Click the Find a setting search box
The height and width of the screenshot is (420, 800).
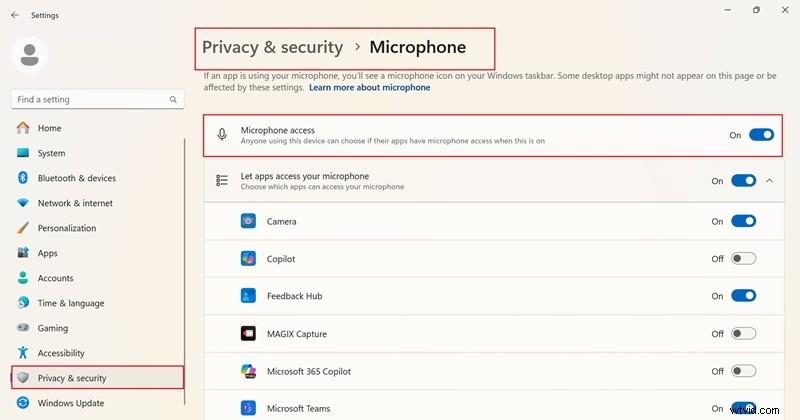[88, 100]
